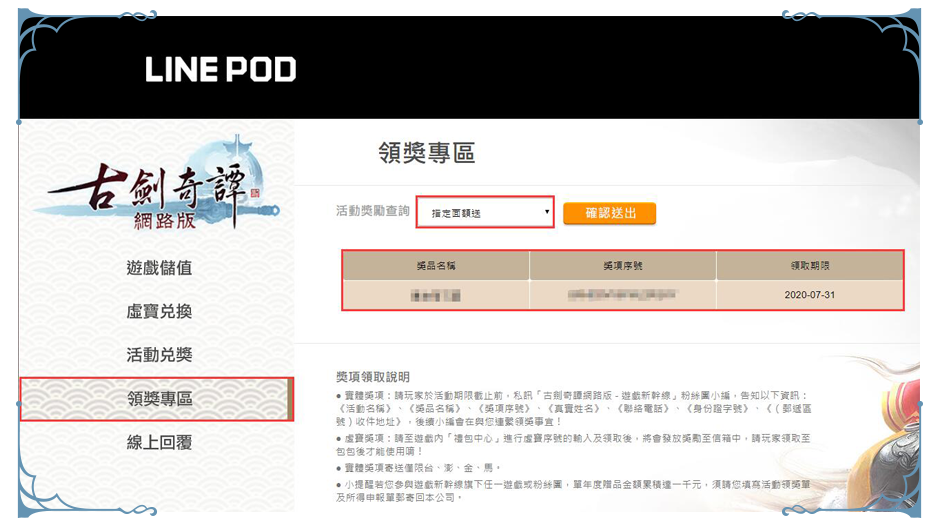Click the 2020-07-31 deadline cell
Viewport: 941px width, 526px height.
tap(810, 295)
